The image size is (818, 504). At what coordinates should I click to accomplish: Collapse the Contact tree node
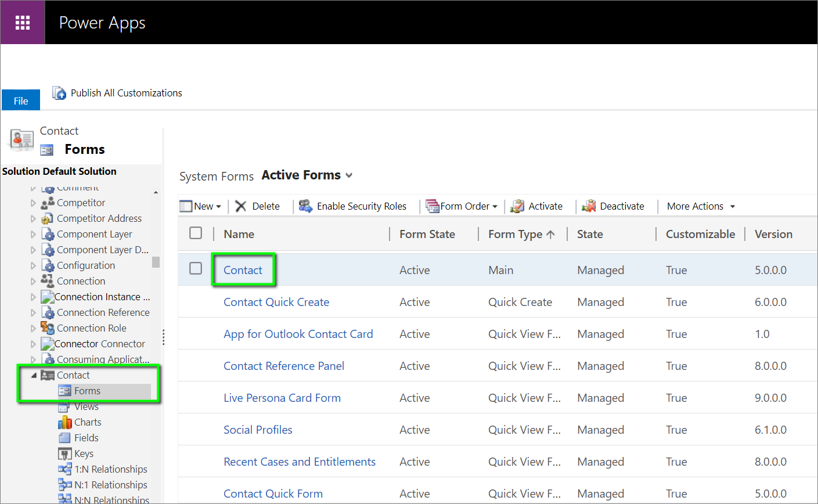coord(34,375)
